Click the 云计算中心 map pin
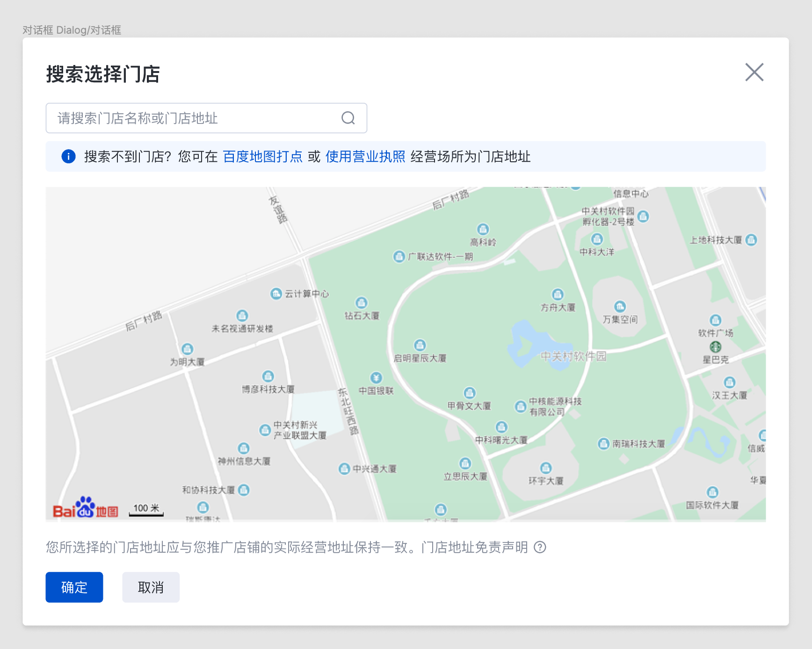812x649 pixels. coord(276,294)
